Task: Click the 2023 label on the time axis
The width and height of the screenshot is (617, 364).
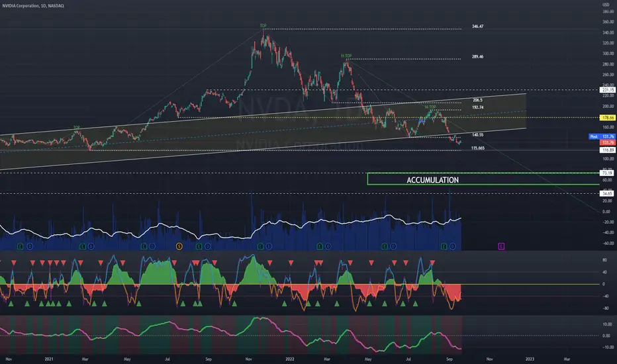Action: (x=530, y=359)
